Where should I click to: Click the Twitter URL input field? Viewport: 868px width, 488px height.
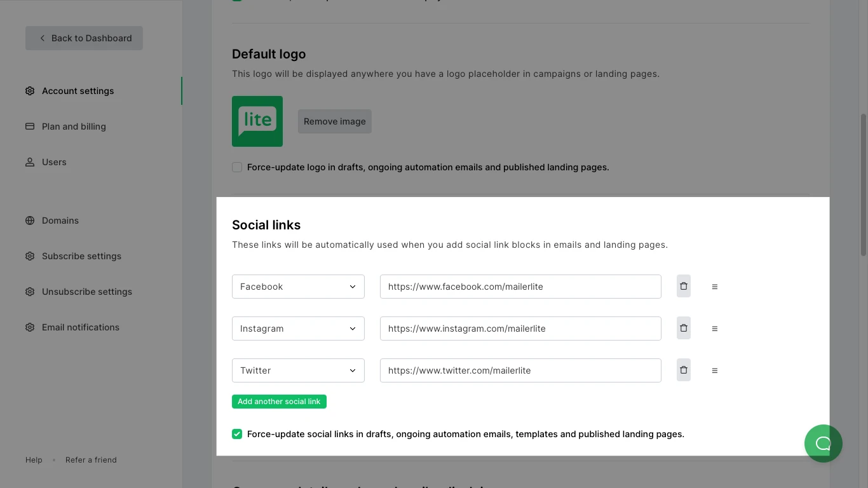pyautogui.click(x=520, y=370)
